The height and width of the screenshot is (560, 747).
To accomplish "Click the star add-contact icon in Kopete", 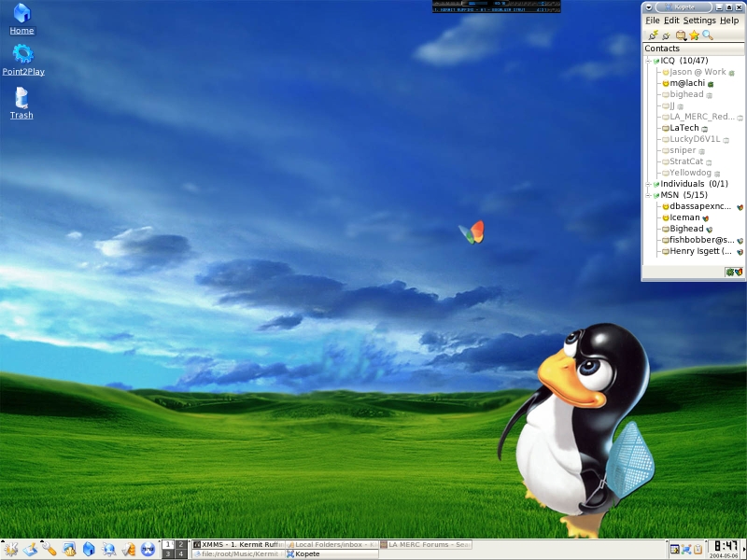I will pos(694,35).
